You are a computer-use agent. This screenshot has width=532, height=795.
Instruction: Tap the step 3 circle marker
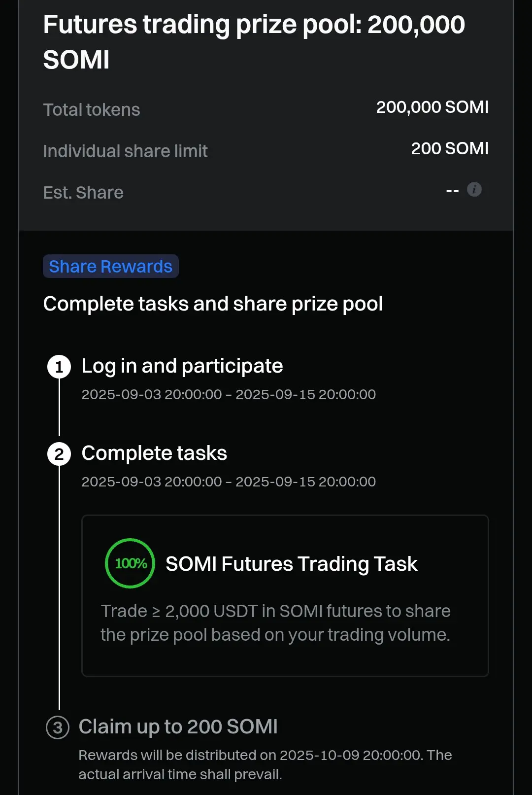[58, 727]
